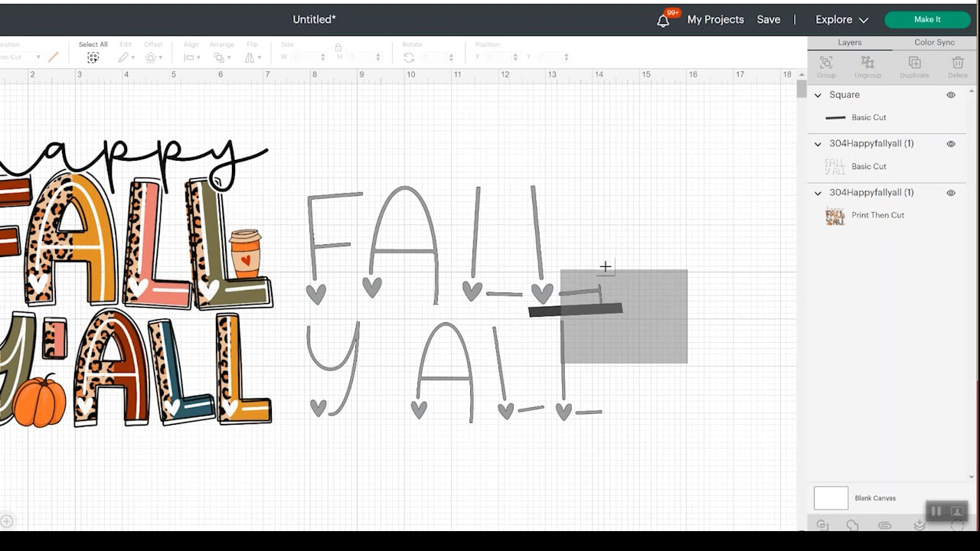980x551 pixels.
Task: Click the Ungroup icon
Action: [867, 63]
